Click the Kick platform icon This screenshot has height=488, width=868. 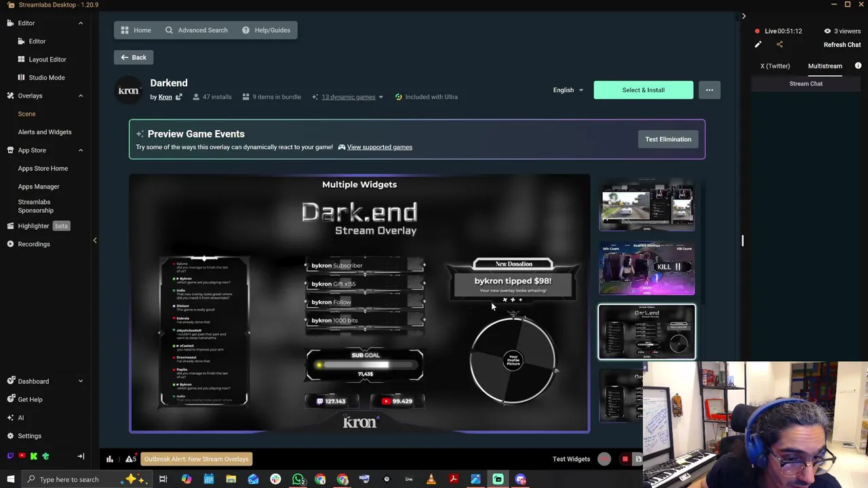(33, 456)
